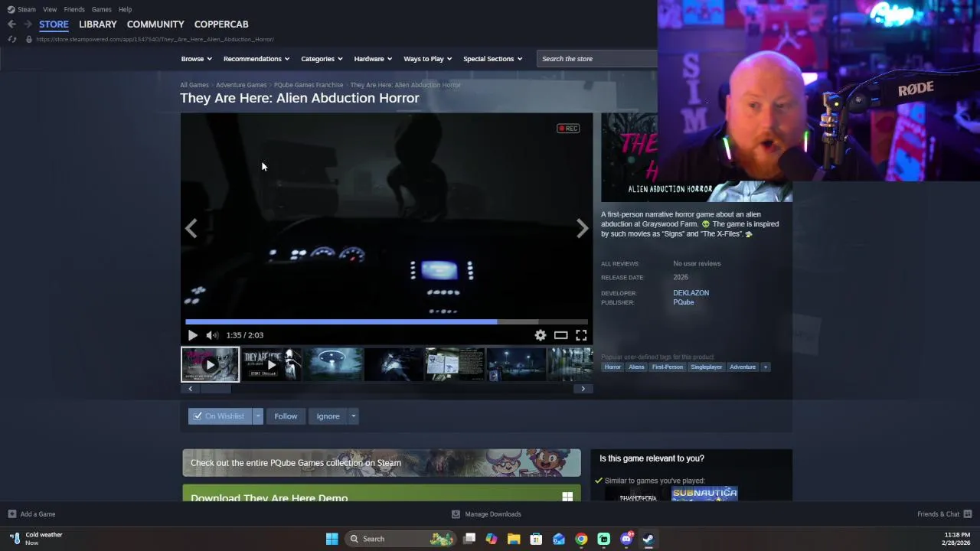980x551 pixels.
Task: Toggle On Wishlist checkbox button
Action: [220, 416]
